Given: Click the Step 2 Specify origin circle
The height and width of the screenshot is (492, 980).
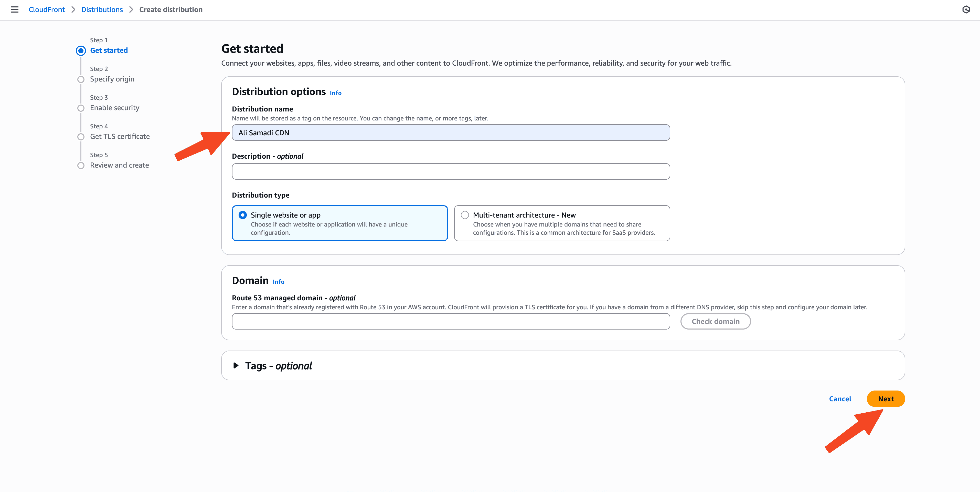Looking at the screenshot, I should pos(81,79).
